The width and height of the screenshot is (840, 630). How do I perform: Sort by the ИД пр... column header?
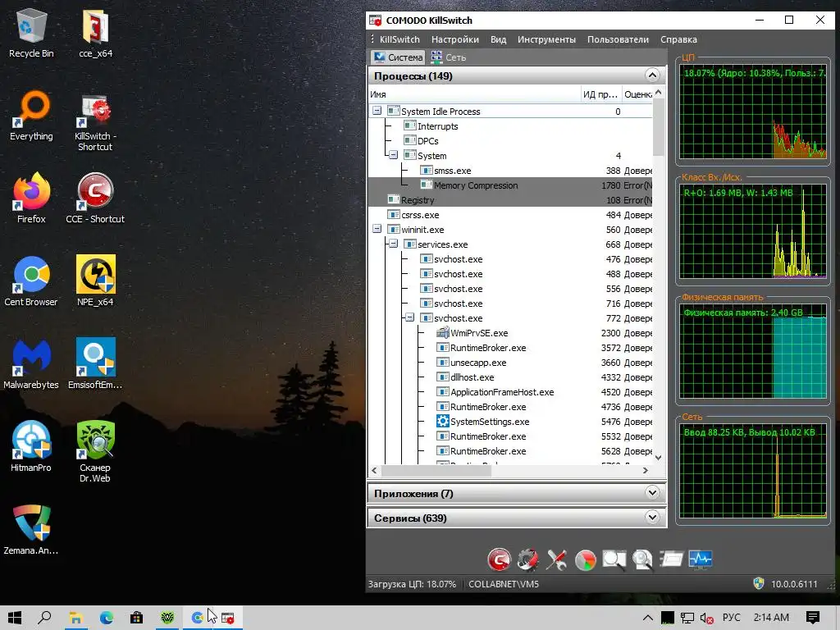point(600,94)
